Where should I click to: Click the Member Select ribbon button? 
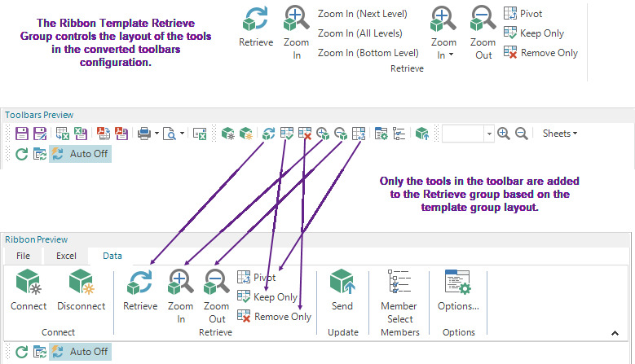399,296
